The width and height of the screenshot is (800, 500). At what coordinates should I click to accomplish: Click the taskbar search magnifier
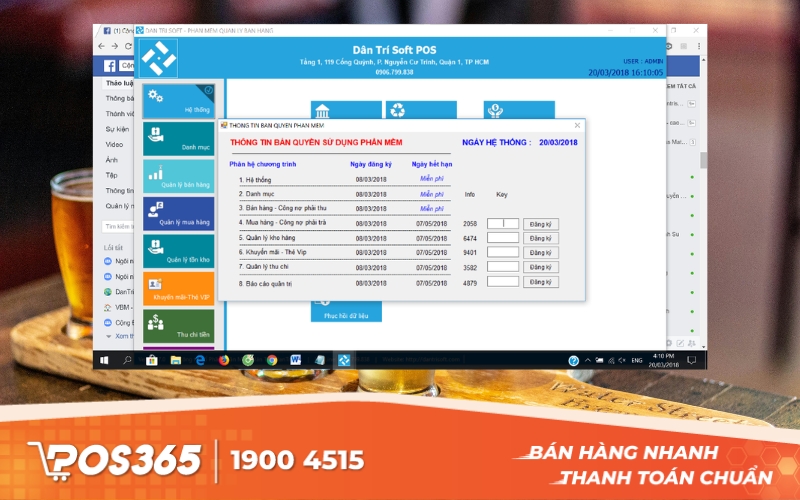127,360
